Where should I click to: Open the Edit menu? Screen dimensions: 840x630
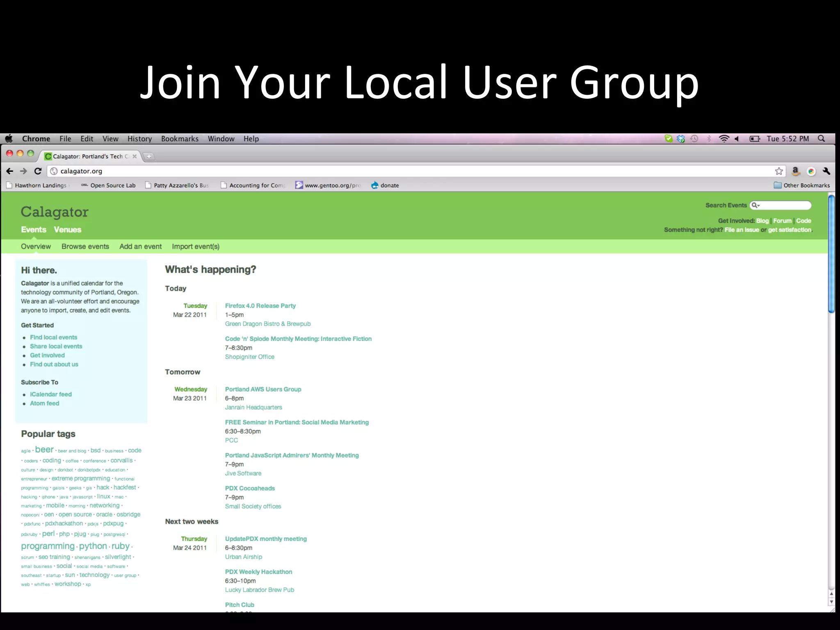[x=87, y=139]
